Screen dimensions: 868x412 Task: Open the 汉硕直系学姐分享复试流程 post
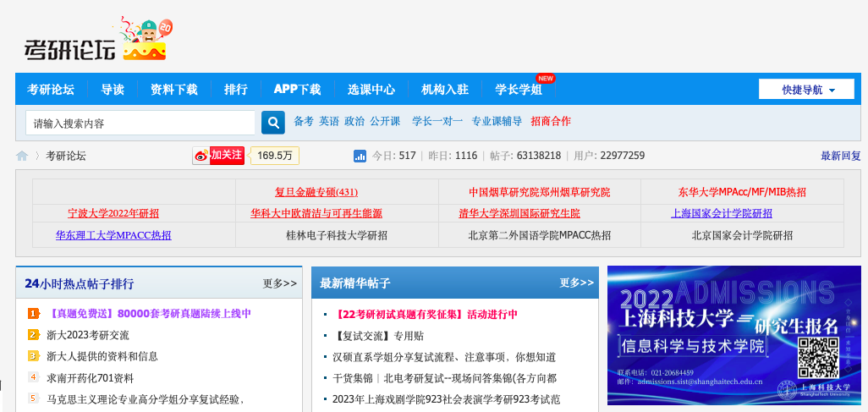[444, 357]
